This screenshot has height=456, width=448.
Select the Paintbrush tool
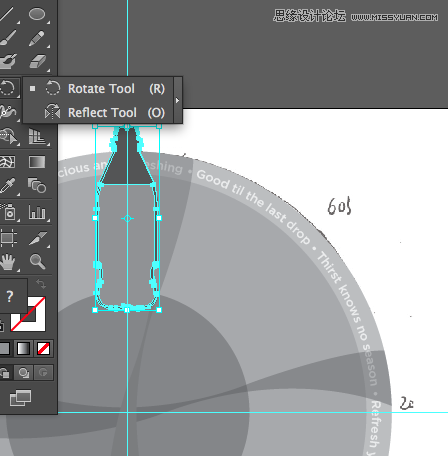point(7,38)
